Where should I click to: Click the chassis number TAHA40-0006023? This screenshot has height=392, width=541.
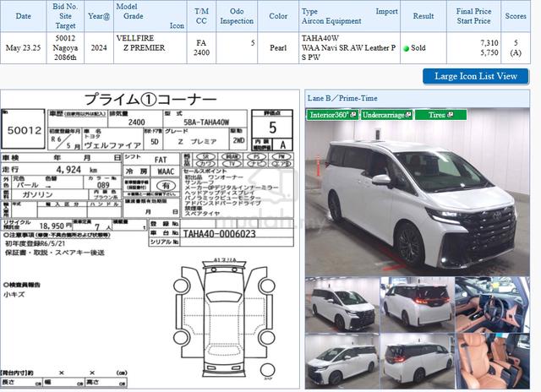(220, 234)
